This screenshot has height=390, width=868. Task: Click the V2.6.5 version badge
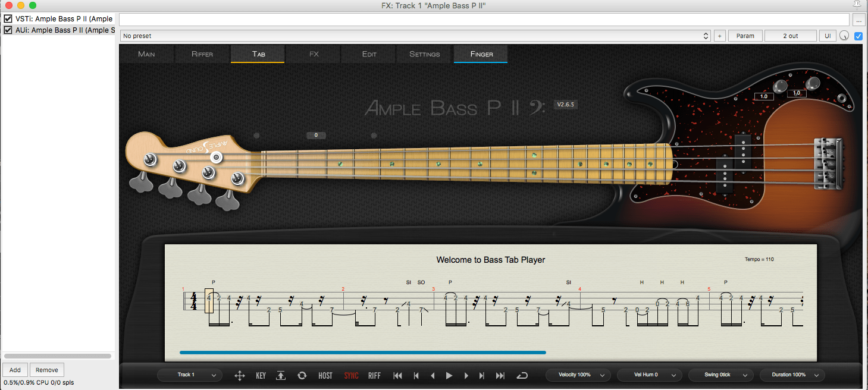(x=566, y=105)
